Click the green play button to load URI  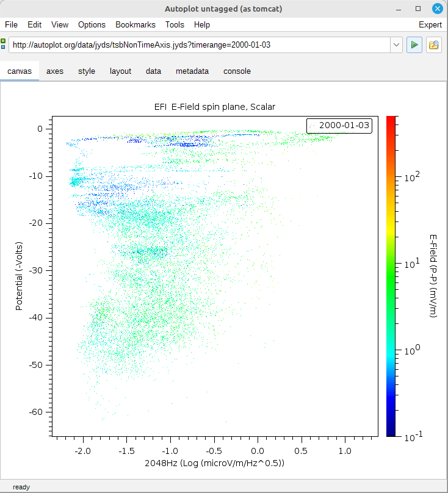click(x=414, y=45)
